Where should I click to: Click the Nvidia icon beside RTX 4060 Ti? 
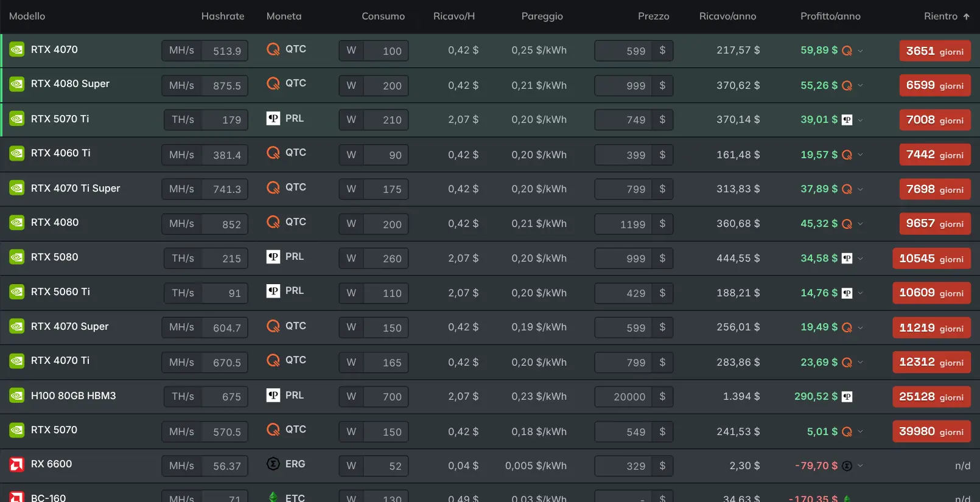click(x=17, y=153)
